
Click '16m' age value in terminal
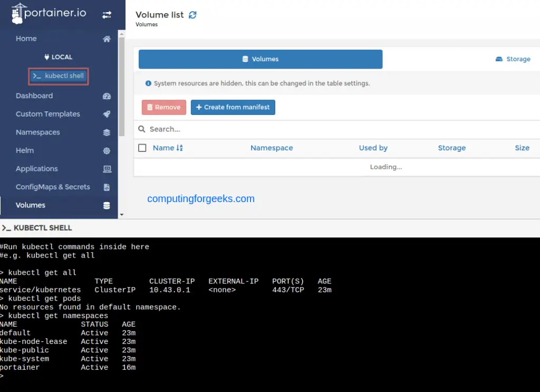click(x=129, y=367)
